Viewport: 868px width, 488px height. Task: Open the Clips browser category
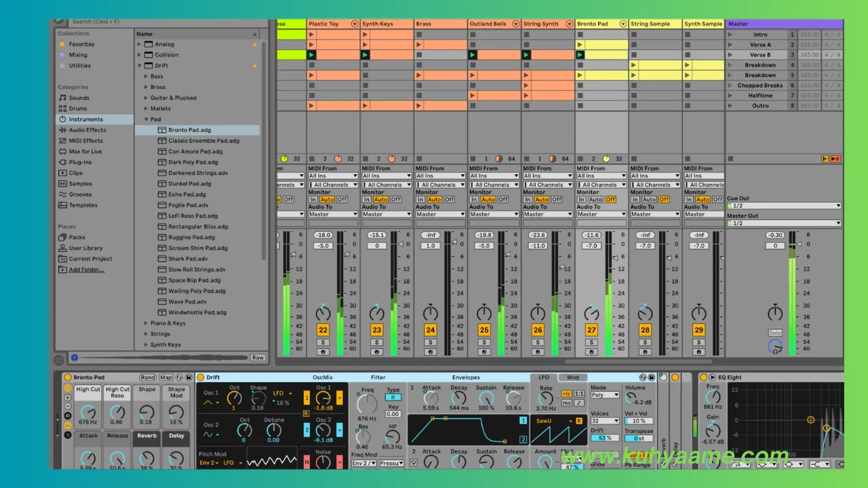tap(75, 173)
